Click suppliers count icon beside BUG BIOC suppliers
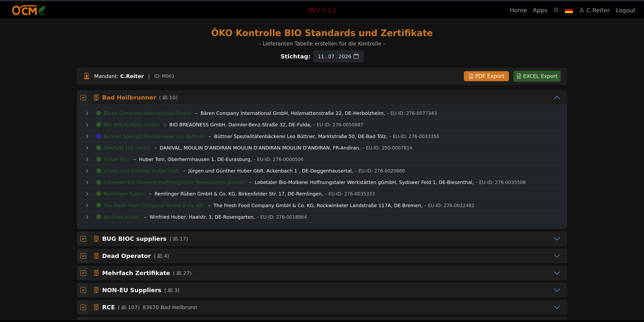Viewport: 644px width, 322px height. (x=176, y=239)
